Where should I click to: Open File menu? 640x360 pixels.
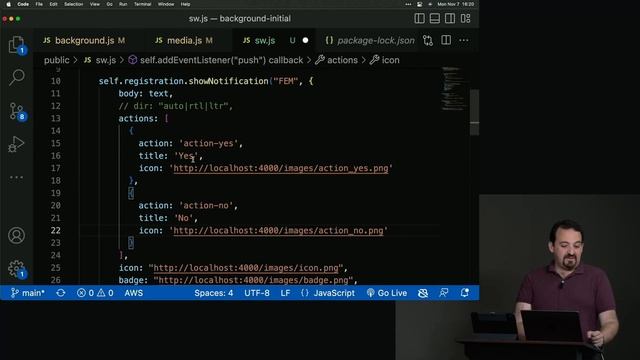(x=39, y=4)
